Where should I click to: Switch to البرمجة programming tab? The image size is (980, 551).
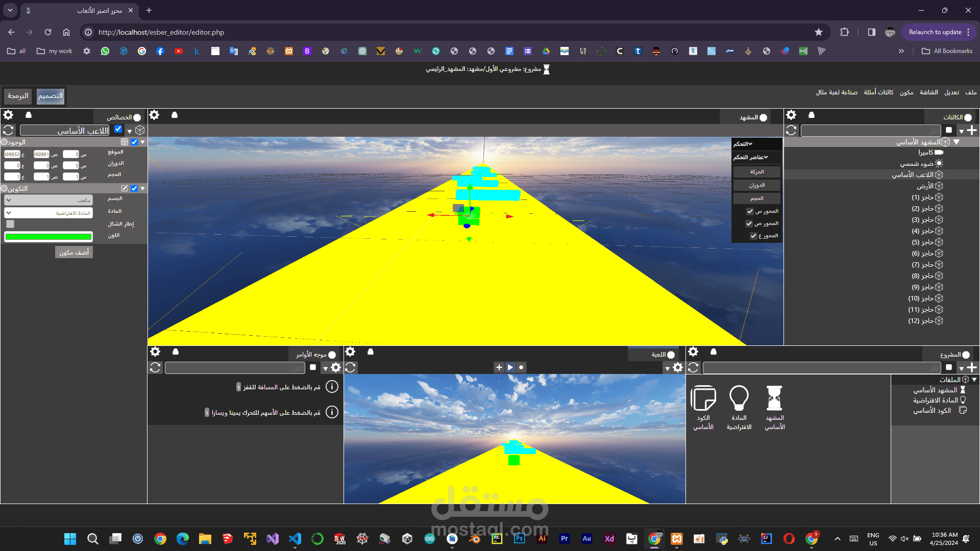coord(18,96)
